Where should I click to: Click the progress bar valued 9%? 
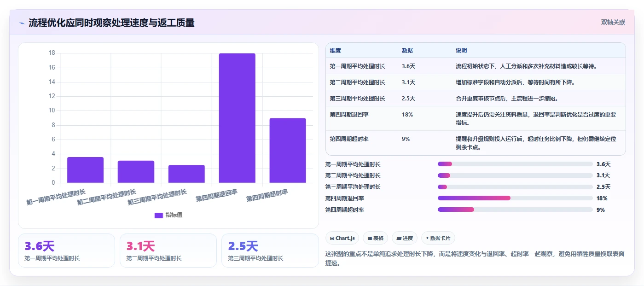[515, 210]
